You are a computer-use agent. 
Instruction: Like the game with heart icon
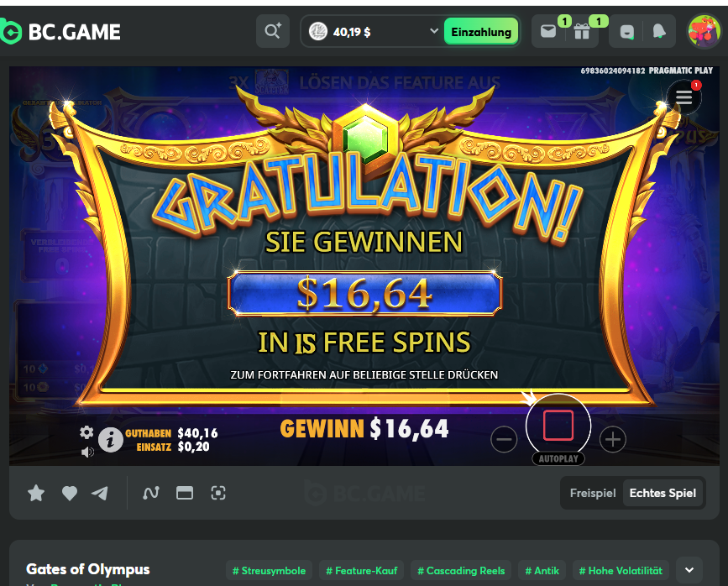point(70,493)
